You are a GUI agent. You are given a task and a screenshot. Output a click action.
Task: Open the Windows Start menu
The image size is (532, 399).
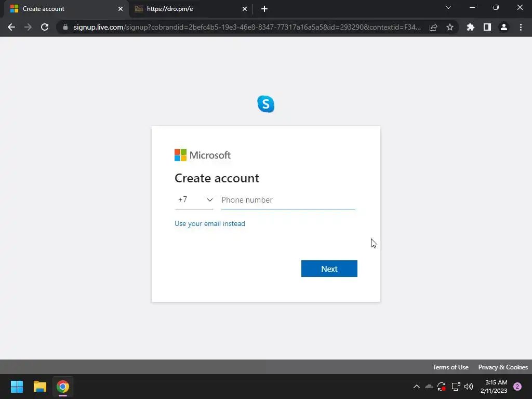click(17, 387)
